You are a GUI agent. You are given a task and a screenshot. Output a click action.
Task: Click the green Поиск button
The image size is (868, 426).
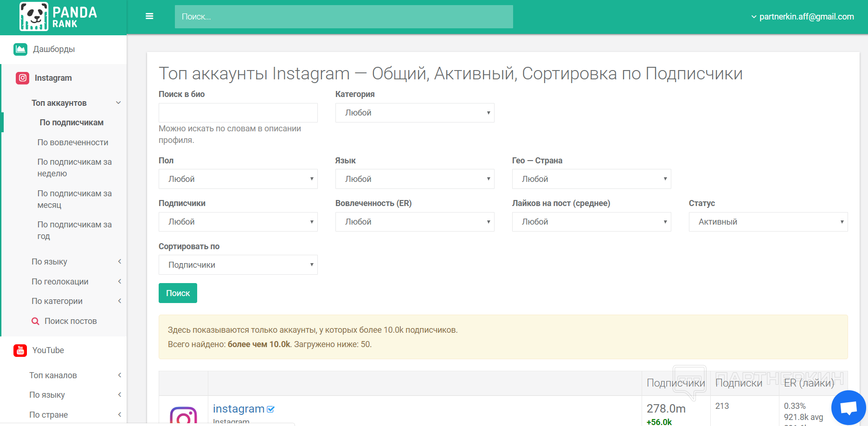(x=178, y=293)
